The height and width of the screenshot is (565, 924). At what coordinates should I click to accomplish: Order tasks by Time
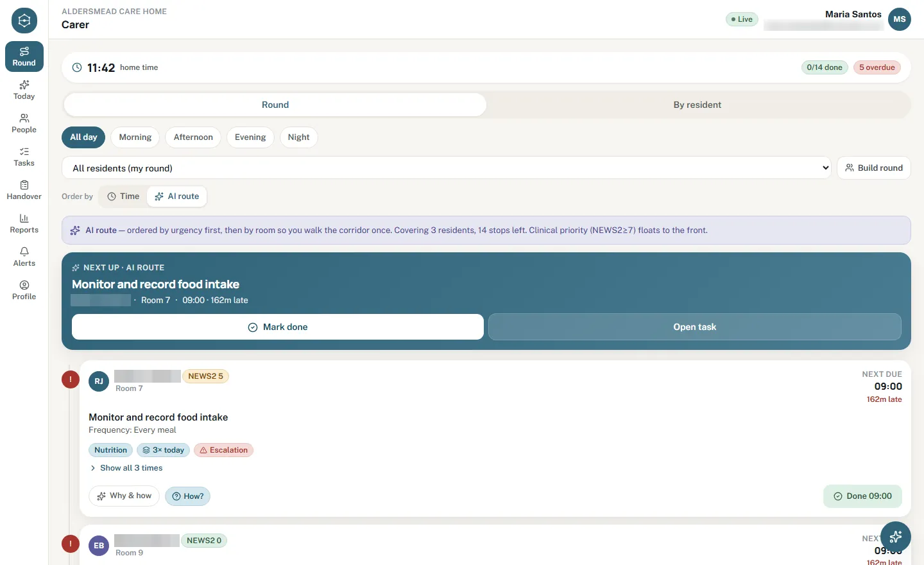[x=123, y=196]
